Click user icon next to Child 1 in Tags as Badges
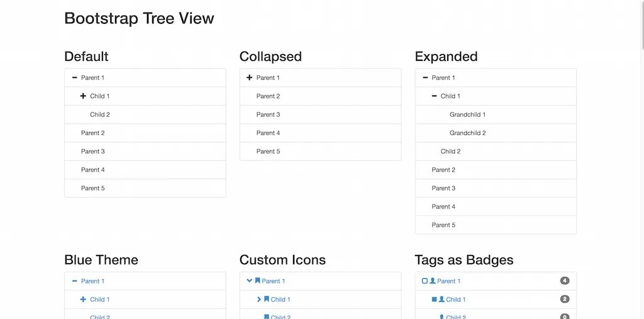Image resolution: width=644 pixels, height=319 pixels. 441,300
